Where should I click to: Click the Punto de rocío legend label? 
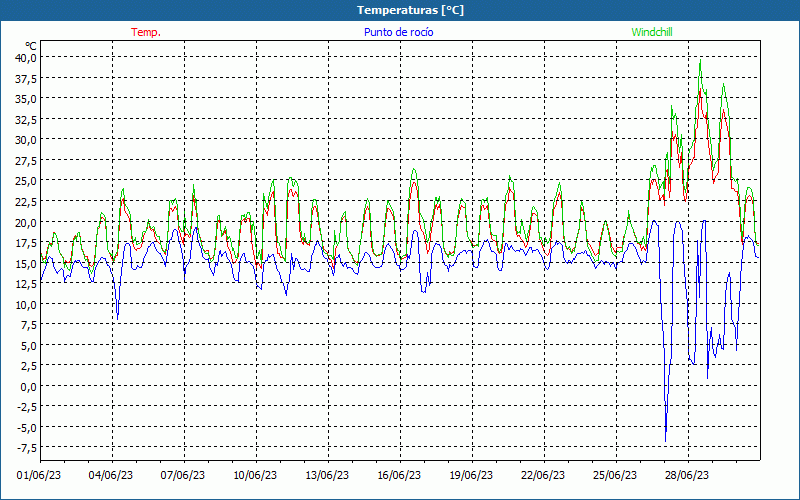click(398, 32)
